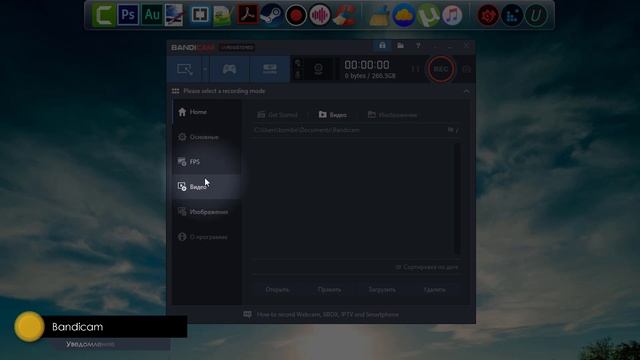Click the Править button

(329, 290)
